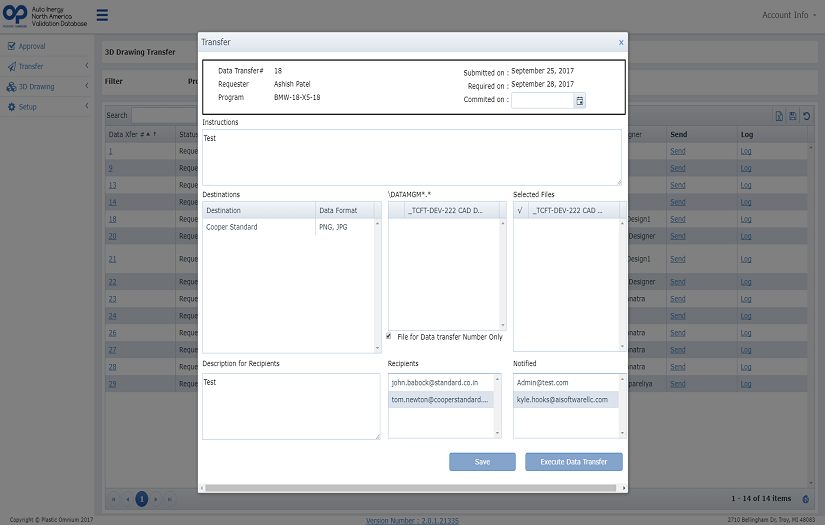
Task: Click Log link in row 1
Action: click(x=746, y=151)
